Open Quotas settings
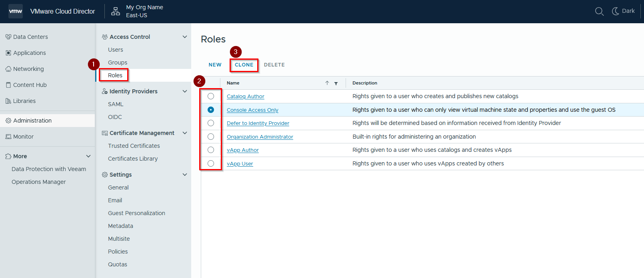 (x=118, y=264)
